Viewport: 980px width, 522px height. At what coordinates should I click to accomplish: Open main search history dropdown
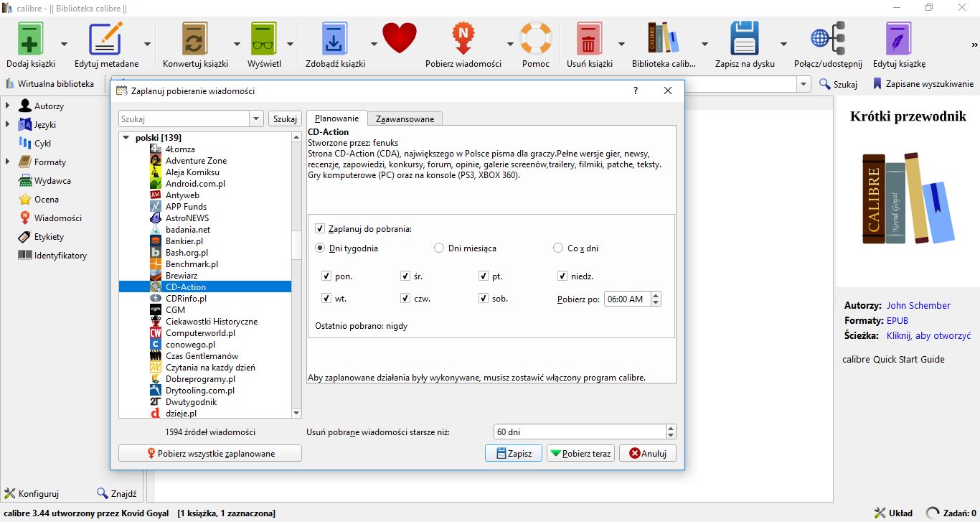[x=804, y=84]
